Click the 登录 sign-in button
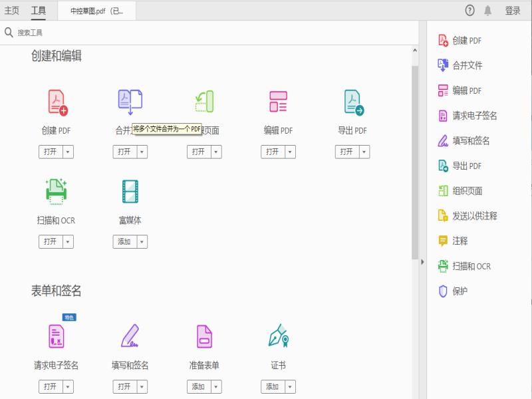Viewport: 532px width, 399px height. pyautogui.click(x=513, y=10)
